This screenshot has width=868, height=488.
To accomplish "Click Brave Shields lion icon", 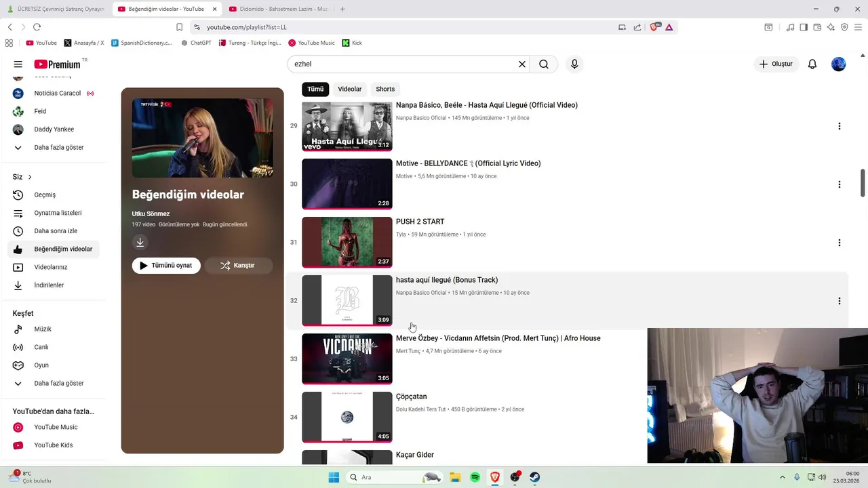I will [x=655, y=27].
